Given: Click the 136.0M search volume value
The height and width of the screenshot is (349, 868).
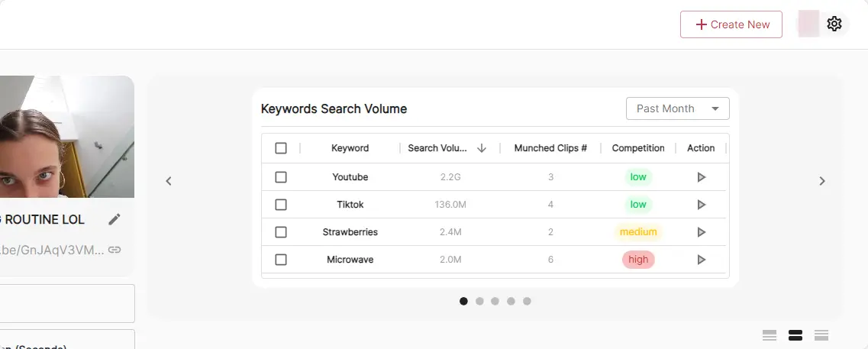Looking at the screenshot, I should click(x=450, y=205).
